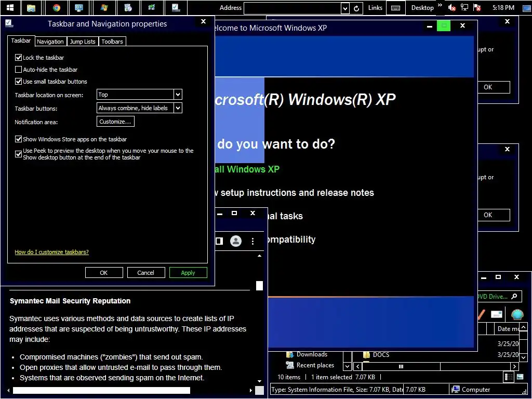The width and height of the screenshot is (532, 399).
Task: Open the Links toolbar
Action: pyautogui.click(x=375, y=8)
